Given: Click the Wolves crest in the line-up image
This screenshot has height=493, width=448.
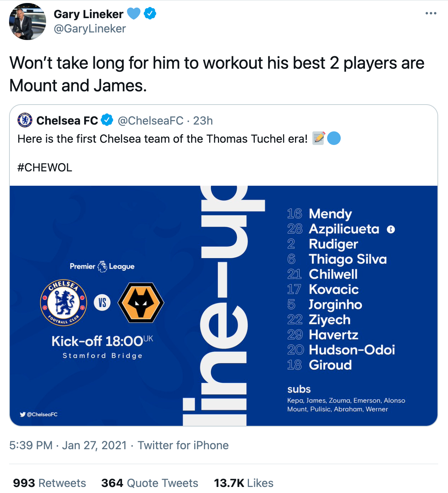Looking at the screenshot, I should [x=141, y=303].
